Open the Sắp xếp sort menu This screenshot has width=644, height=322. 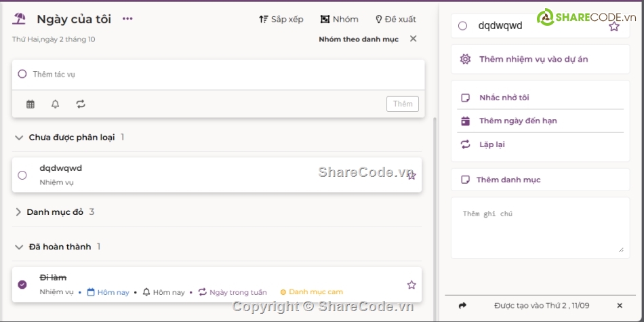pyautogui.click(x=281, y=19)
